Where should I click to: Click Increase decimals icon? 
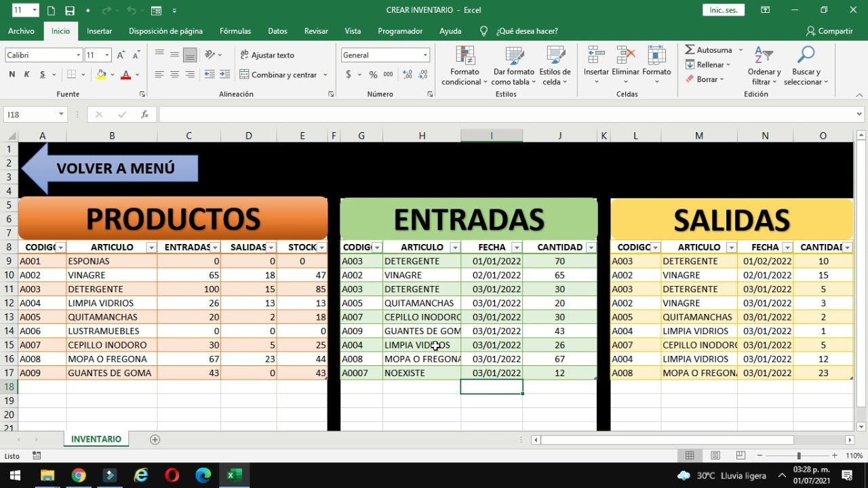[408, 75]
